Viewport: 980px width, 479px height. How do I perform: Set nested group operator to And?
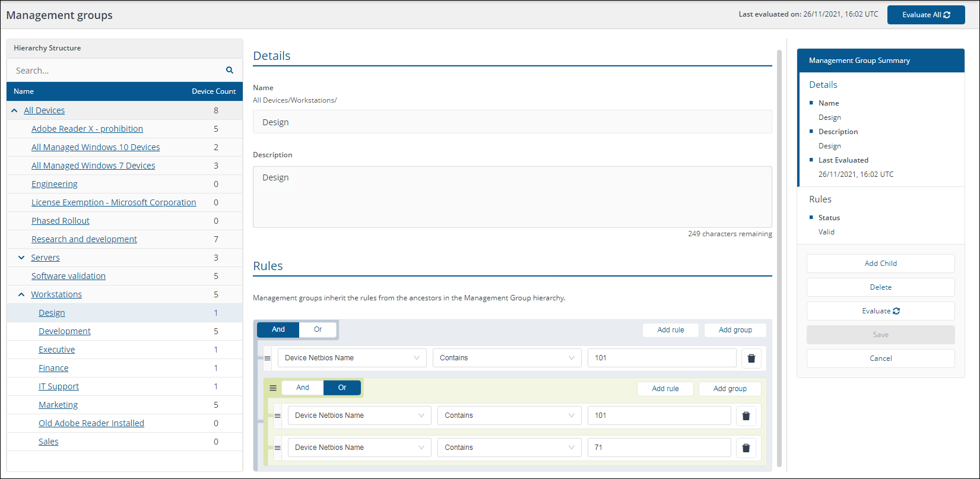click(x=303, y=388)
